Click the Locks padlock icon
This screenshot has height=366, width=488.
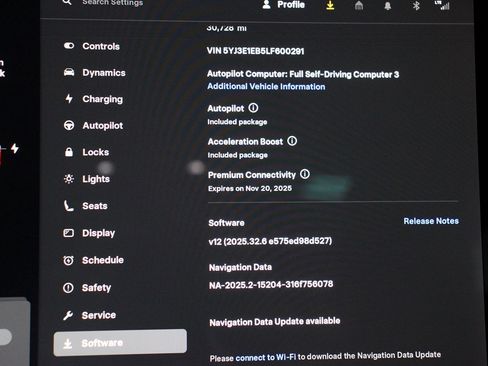(x=69, y=152)
